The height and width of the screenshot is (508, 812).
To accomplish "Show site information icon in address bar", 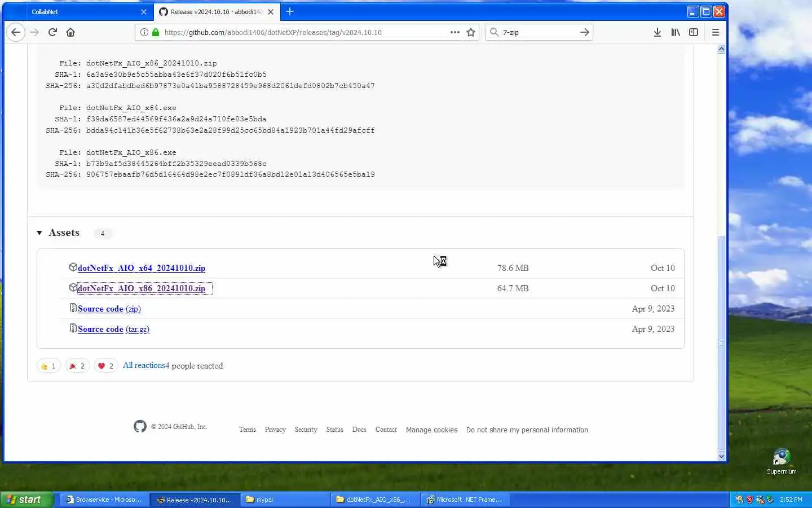I will coord(144,32).
